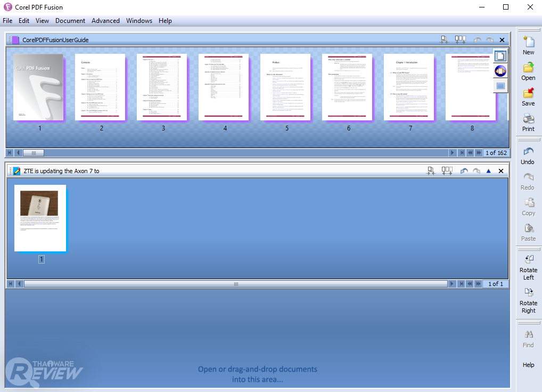The image size is (542, 392).
Task: Click the New document icon
Action: [528, 42]
